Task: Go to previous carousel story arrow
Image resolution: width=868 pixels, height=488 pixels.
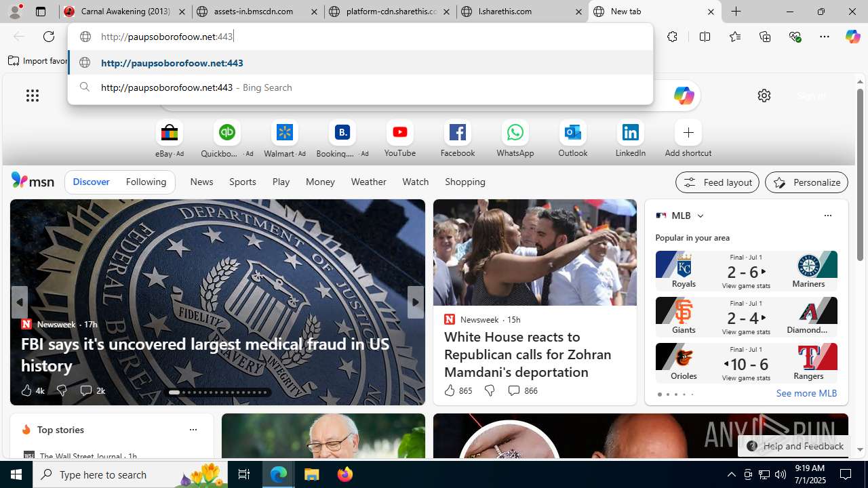Action: pos(19,302)
